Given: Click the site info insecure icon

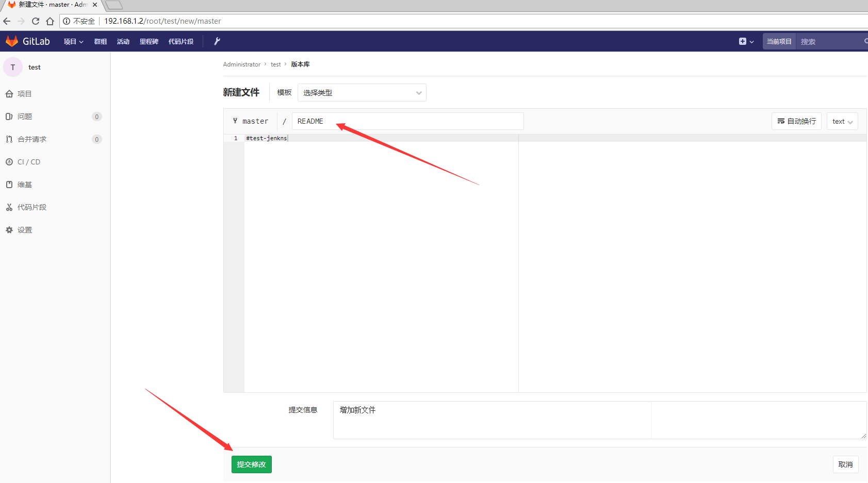Looking at the screenshot, I should (x=67, y=21).
